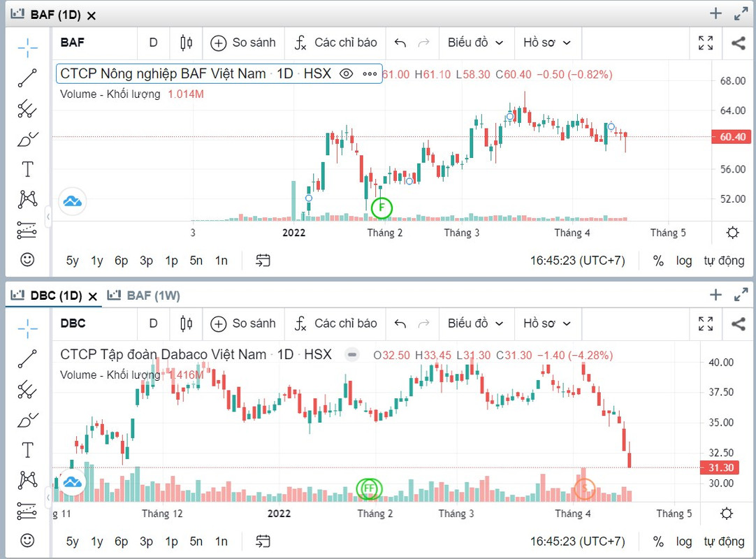Add new tab in top panel
The height and width of the screenshot is (559, 756).
click(x=716, y=13)
